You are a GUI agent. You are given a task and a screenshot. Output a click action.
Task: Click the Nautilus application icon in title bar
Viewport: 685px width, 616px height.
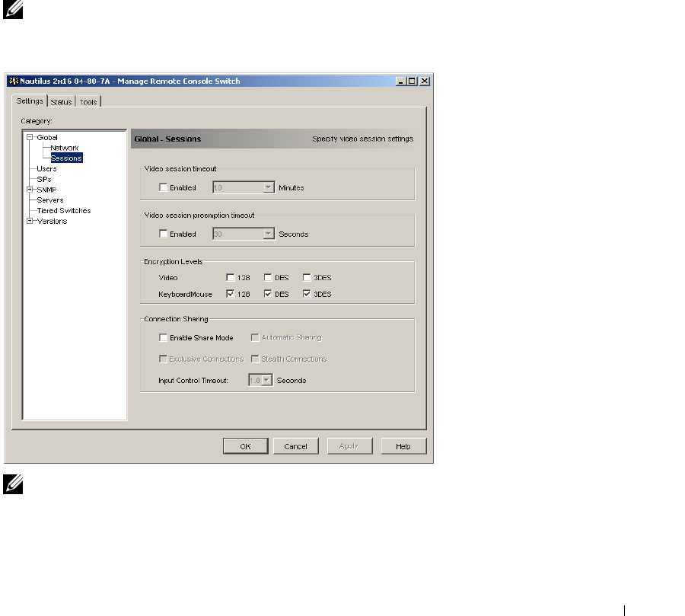[x=14, y=81]
